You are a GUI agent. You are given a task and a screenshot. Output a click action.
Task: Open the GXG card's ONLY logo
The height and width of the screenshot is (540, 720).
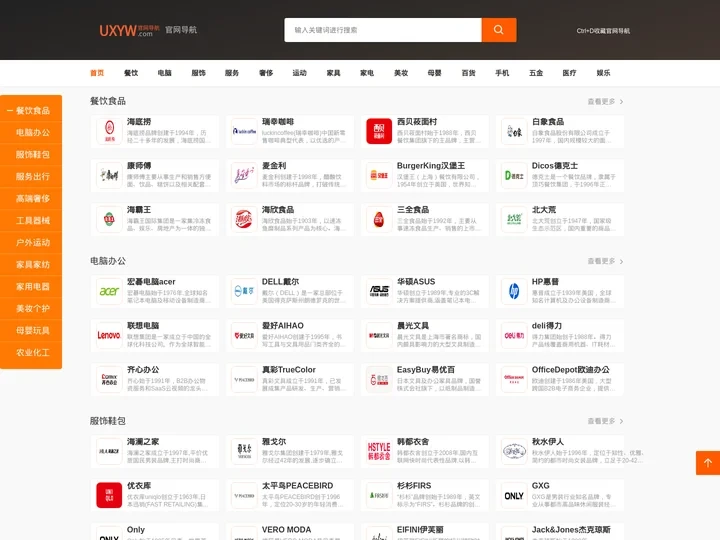point(514,495)
